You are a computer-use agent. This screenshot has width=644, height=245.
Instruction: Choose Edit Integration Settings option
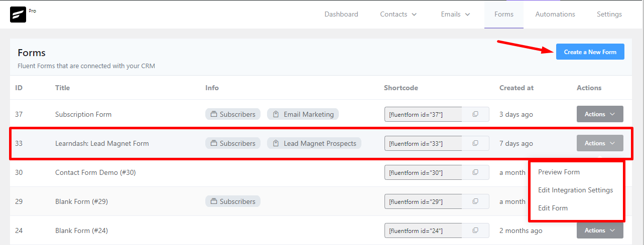click(x=575, y=190)
